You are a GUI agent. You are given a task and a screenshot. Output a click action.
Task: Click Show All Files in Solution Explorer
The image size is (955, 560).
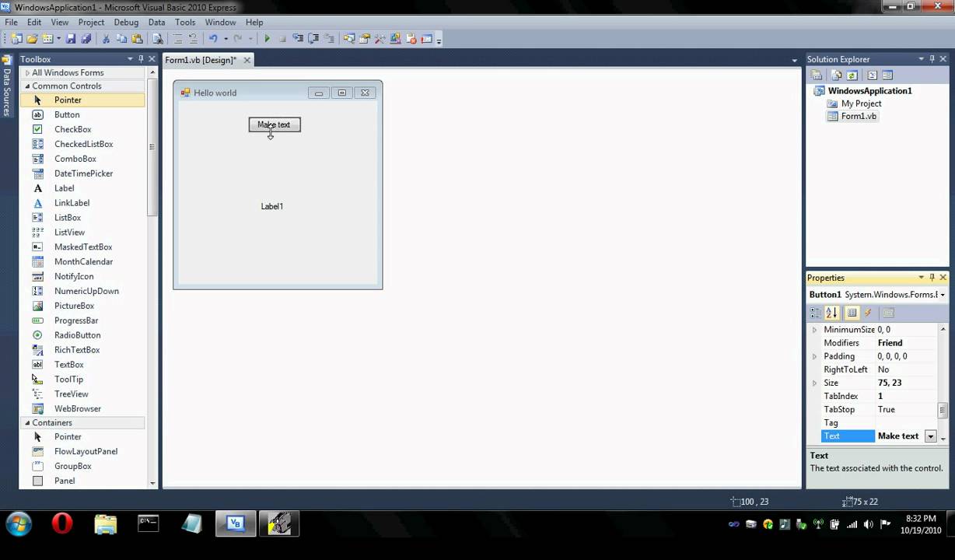[x=837, y=75]
